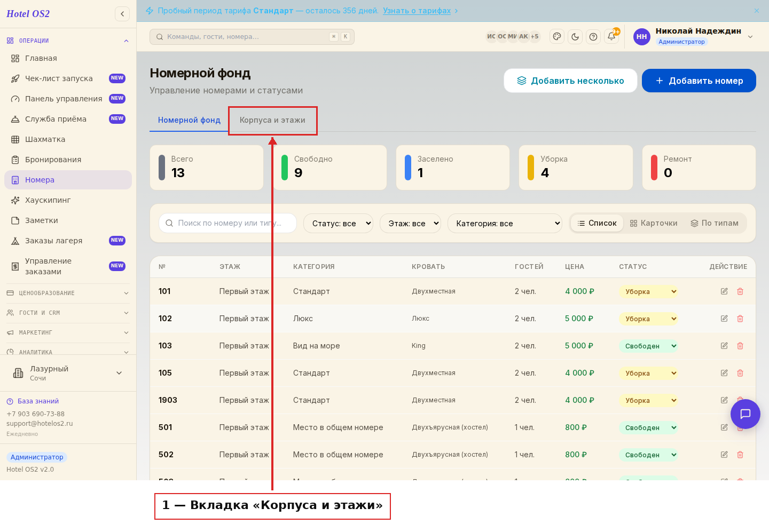Open Заказы лагеря in sidebar

tap(68, 241)
